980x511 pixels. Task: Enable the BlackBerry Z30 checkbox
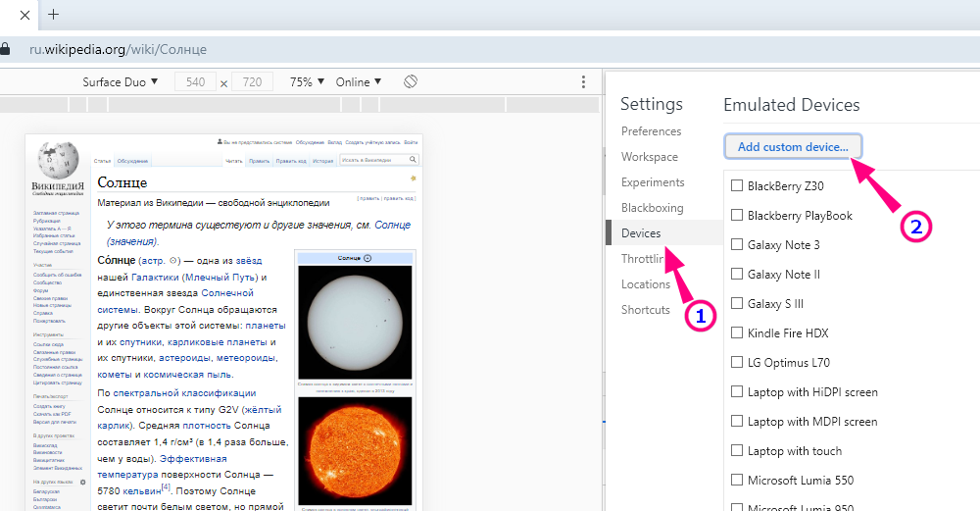pyautogui.click(x=737, y=185)
